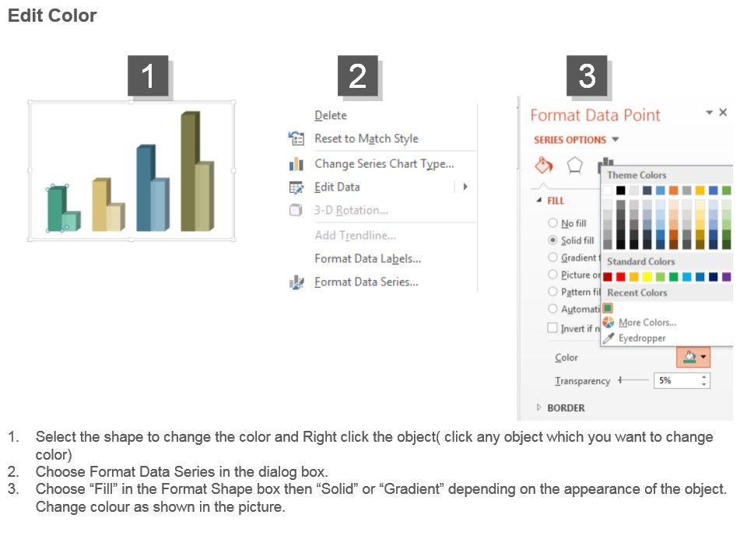Click the Edit Data table icon

coord(296,187)
